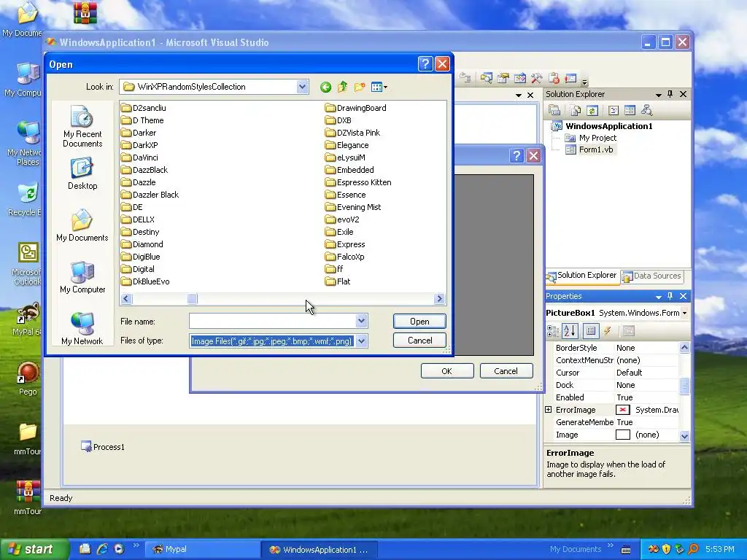747x560 pixels.
Task: Click Cancel in the Open dialog
Action: click(419, 341)
